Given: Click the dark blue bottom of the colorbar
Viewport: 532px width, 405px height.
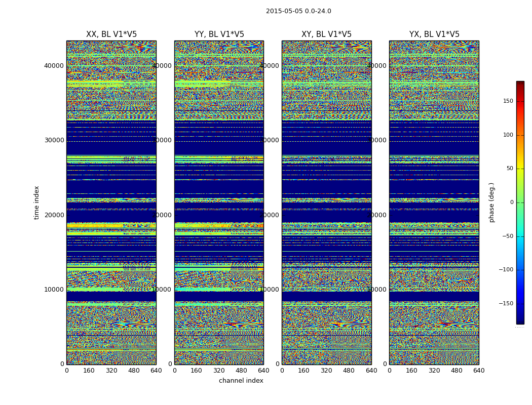Looking at the screenshot, I should (520, 321).
